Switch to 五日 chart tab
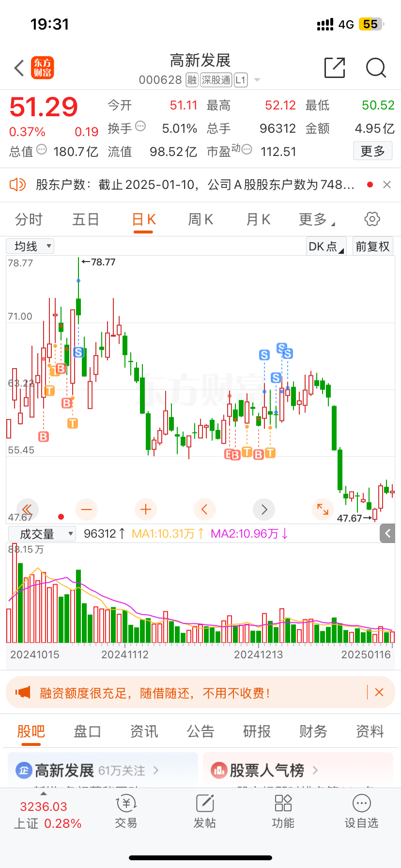The width and height of the screenshot is (401, 868). [x=86, y=219]
